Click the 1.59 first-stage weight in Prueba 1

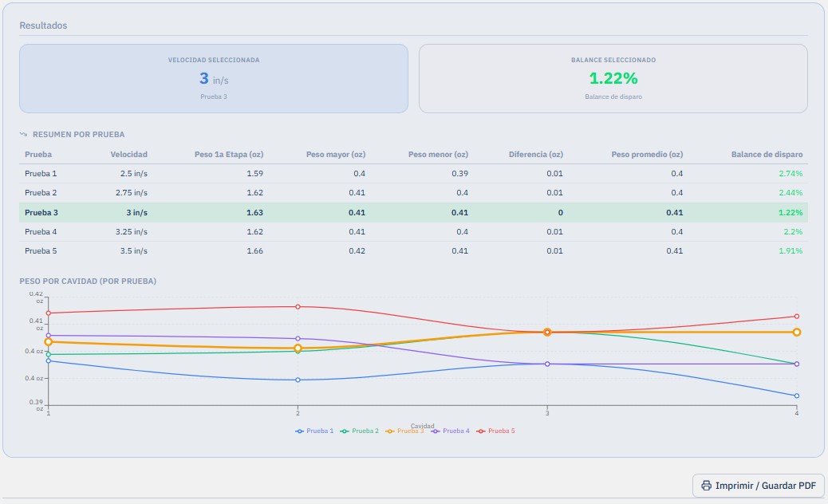pyautogui.click(x=255, y=174)
